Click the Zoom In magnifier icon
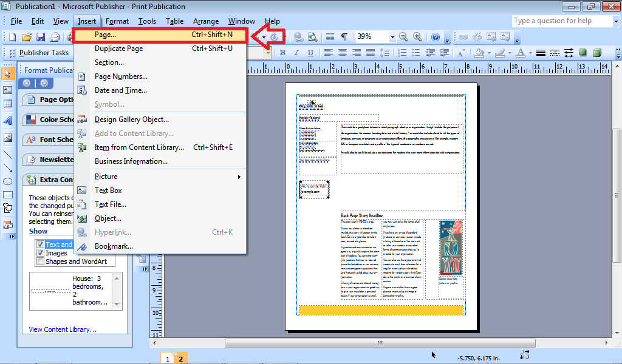 416,36
